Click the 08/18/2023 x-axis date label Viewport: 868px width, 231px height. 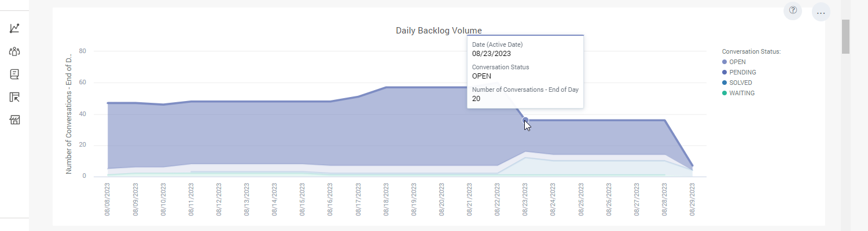[x=387, y=200]
